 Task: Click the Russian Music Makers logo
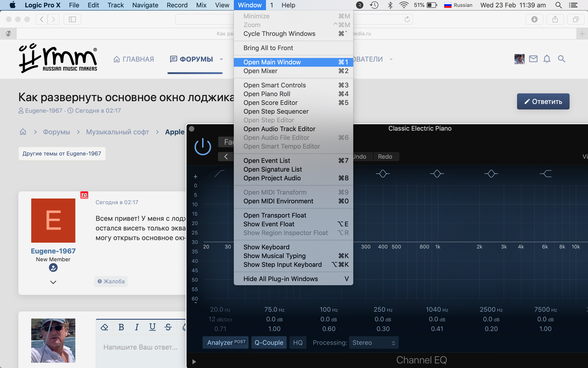58,58
